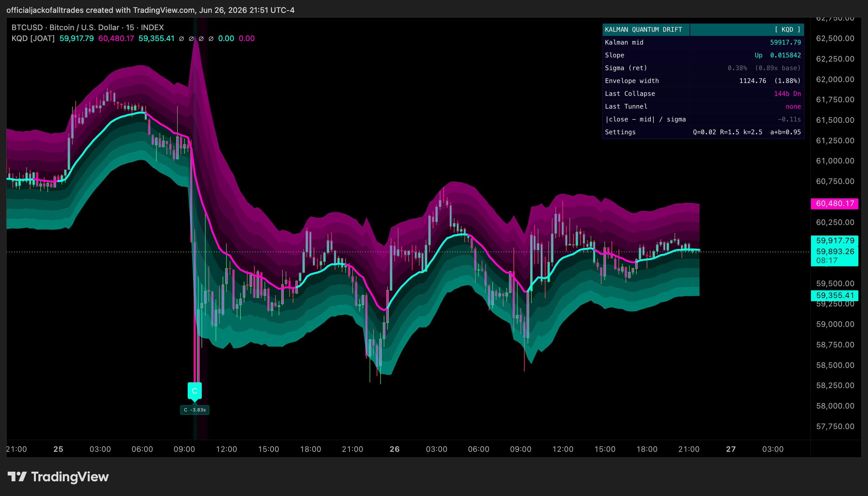Click the 62,500.00 level on the price axis
The width and height of the screenshot is (868, 496).
pos(835,38)
